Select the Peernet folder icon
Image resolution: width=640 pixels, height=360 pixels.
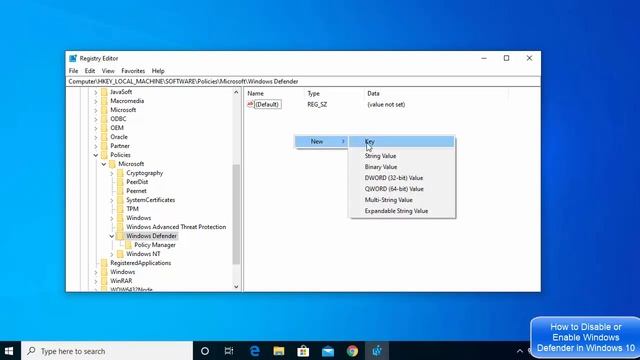coord(120,191)
